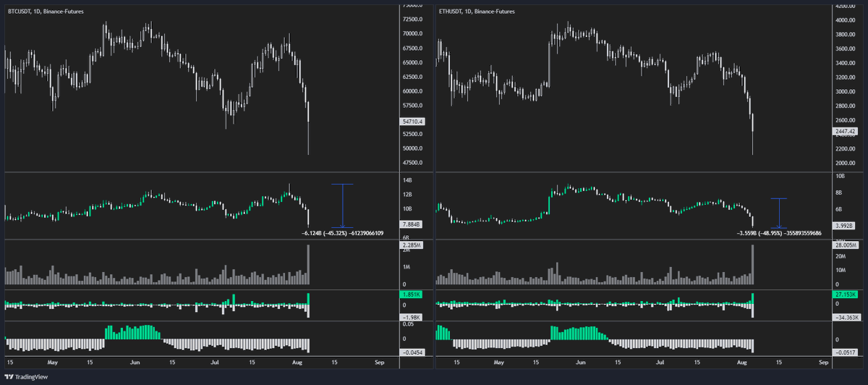Select the -3.559B (-48.95%) measurement label
Image resolution: width=868 pixels, height=385 pixels.
[779, 234]
